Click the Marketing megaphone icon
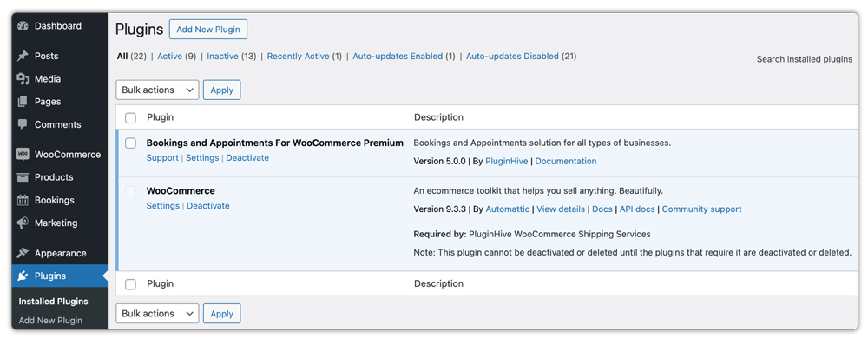Viewport: 868px width, 339px height. [23, 223]
